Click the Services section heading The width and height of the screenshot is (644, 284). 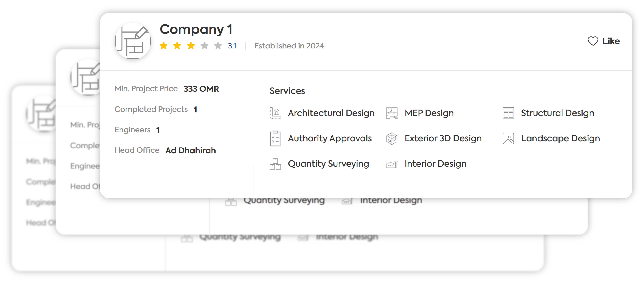click(287, 91)
